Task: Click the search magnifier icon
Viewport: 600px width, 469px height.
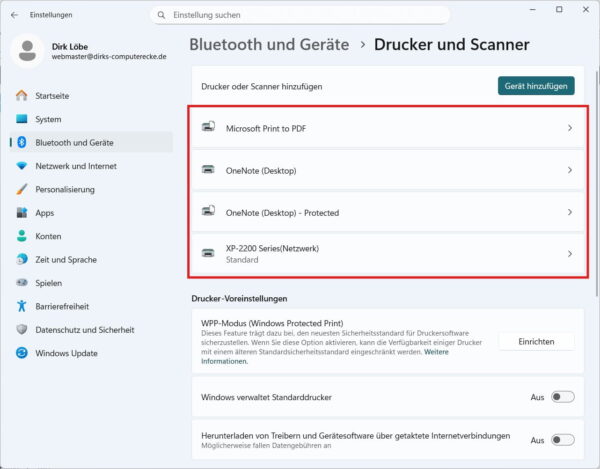Action: 161,15
